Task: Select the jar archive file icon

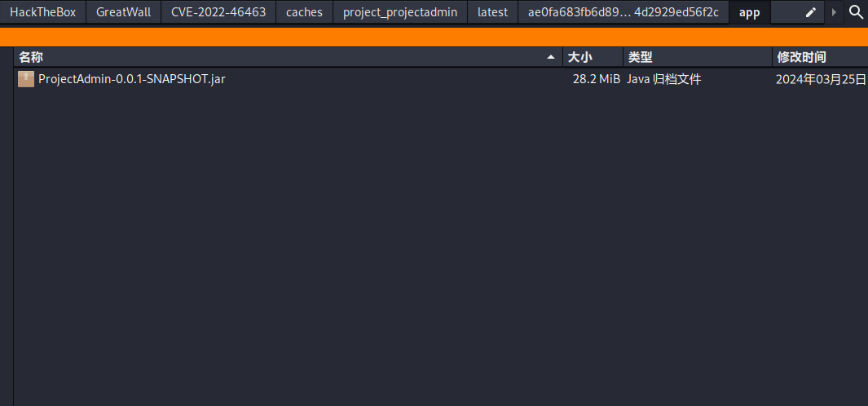Action: click(26, 79)
